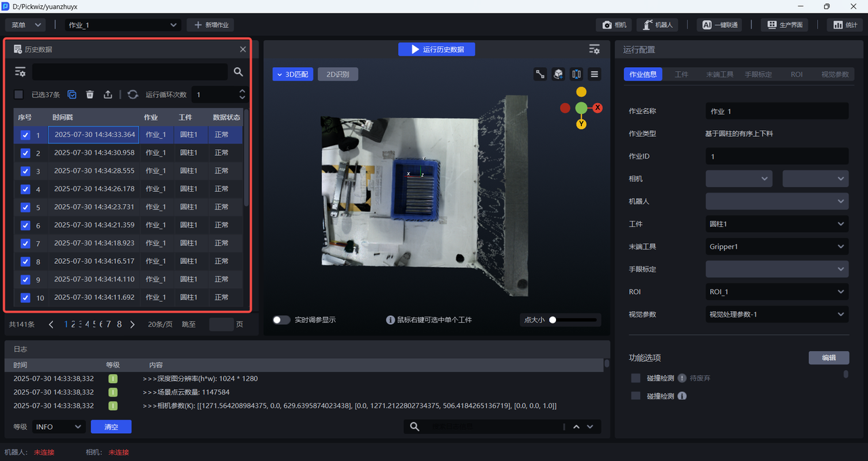The height and width of the screenshot is (461, 868).
Task: Click the trash icon in history data panel
Action: coord(90,95)
